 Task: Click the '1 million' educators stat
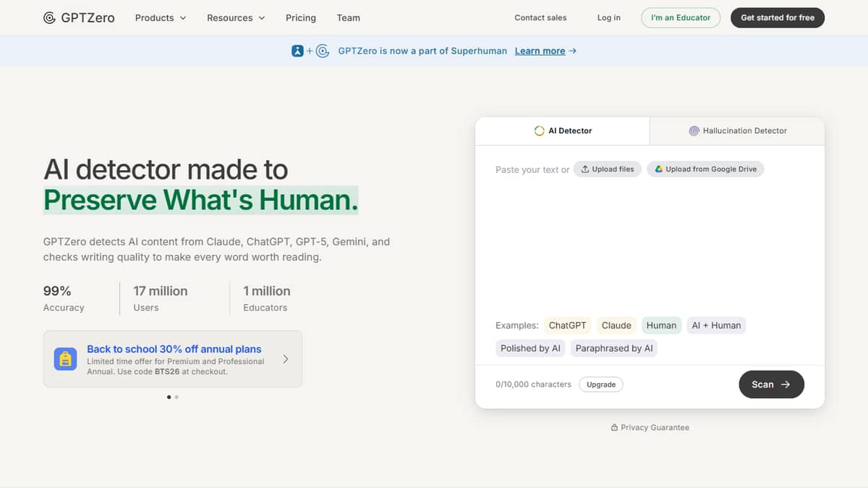point(267,291)
